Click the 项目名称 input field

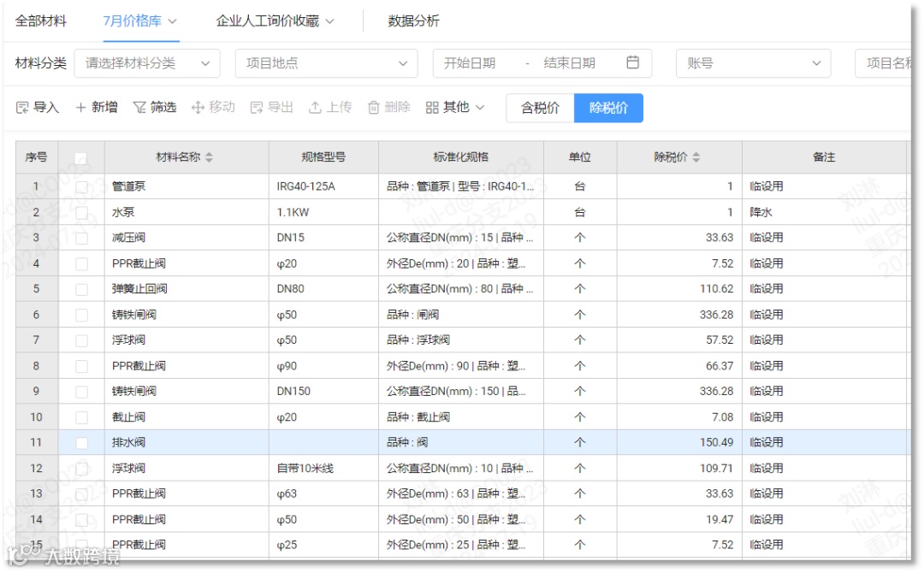pos(883,63)
